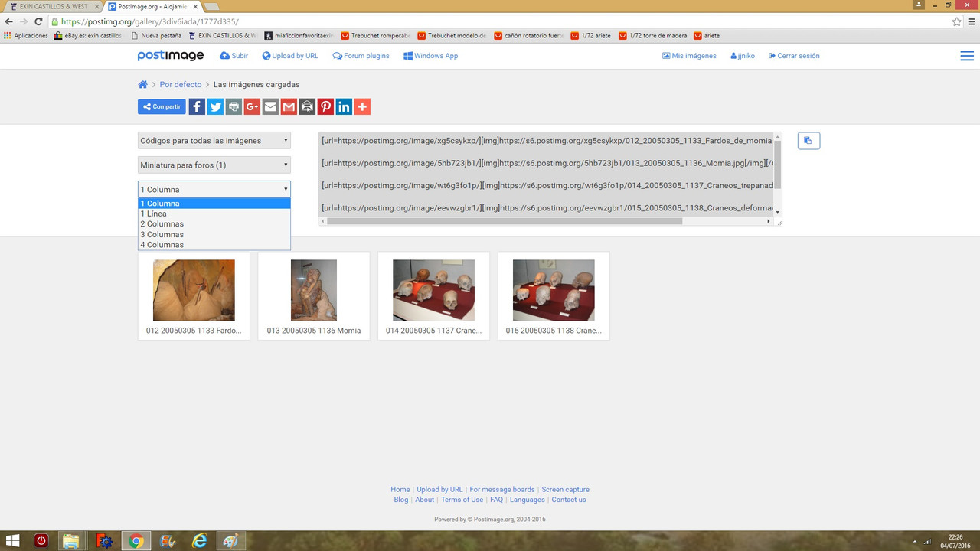Open more share options plus icon
Screen dimensions: 980x551
(x=362, y=107)
